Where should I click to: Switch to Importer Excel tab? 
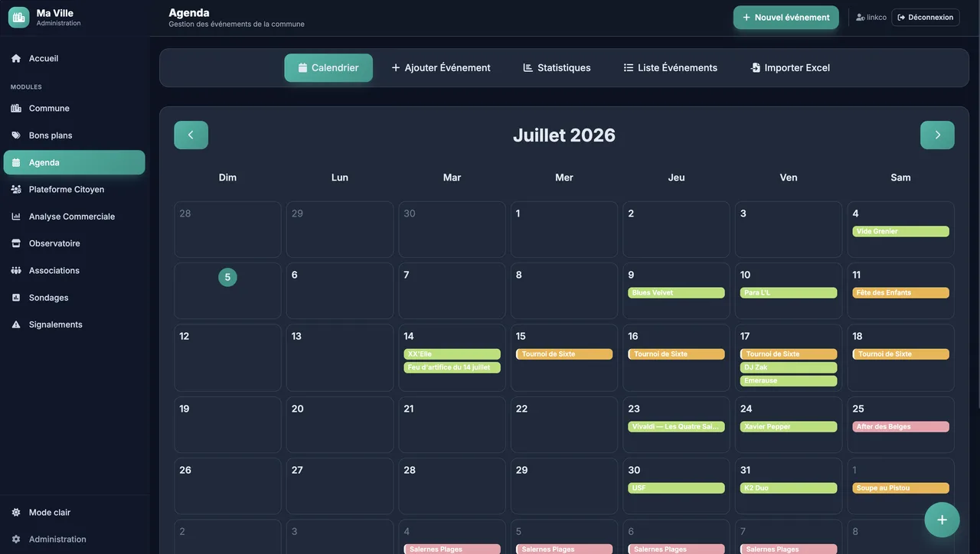pyautogui.click(x=790, y=67)
